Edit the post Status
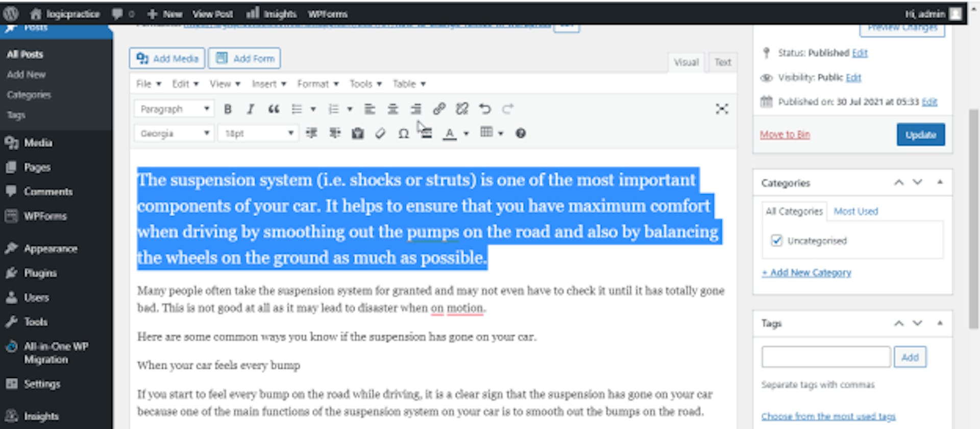Screen dimensions: 980x429 point(860,53)
